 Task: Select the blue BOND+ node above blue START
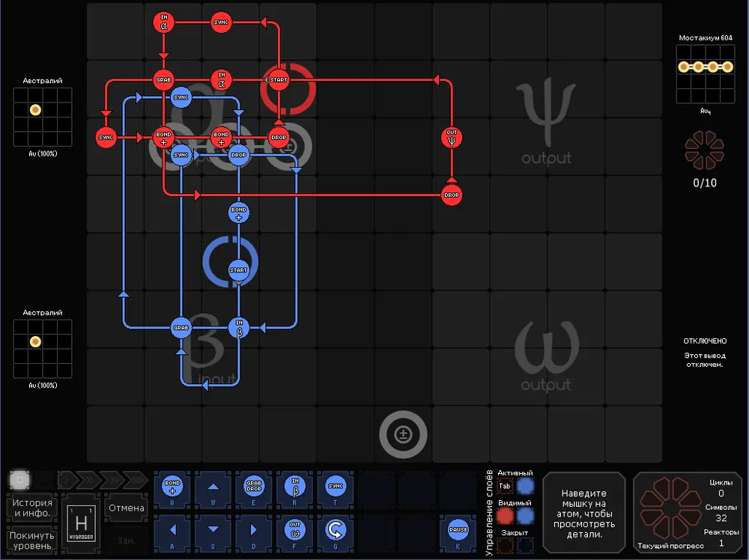pyautogui.click(x=238, y=213)
